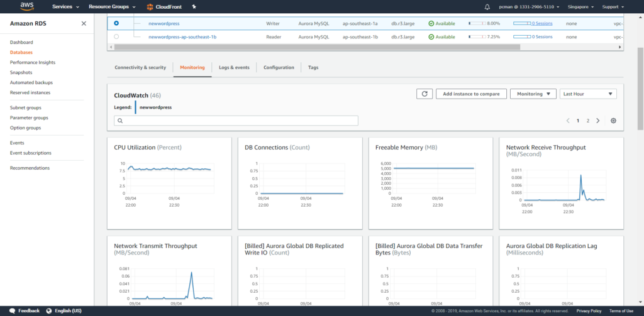Click the AWS logo home icon

(x=26, y=6)
